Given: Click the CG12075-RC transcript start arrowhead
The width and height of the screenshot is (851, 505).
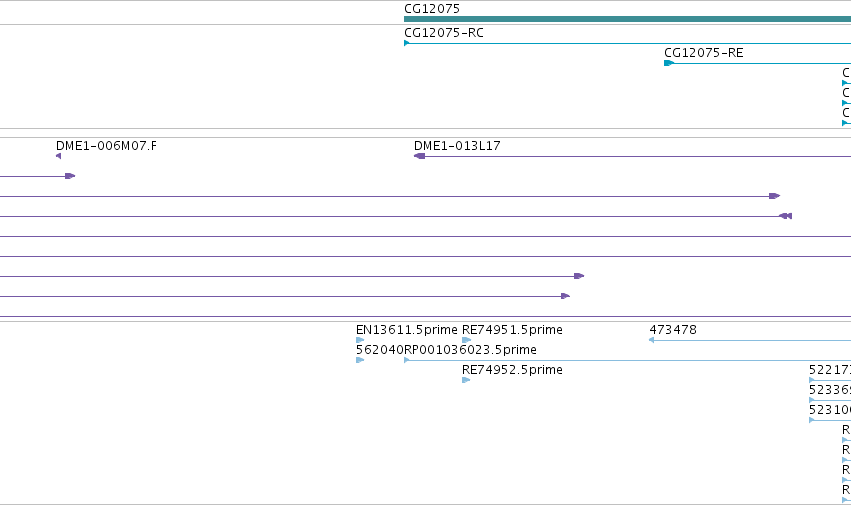Looking at the screenshot, I should point(407,43).
